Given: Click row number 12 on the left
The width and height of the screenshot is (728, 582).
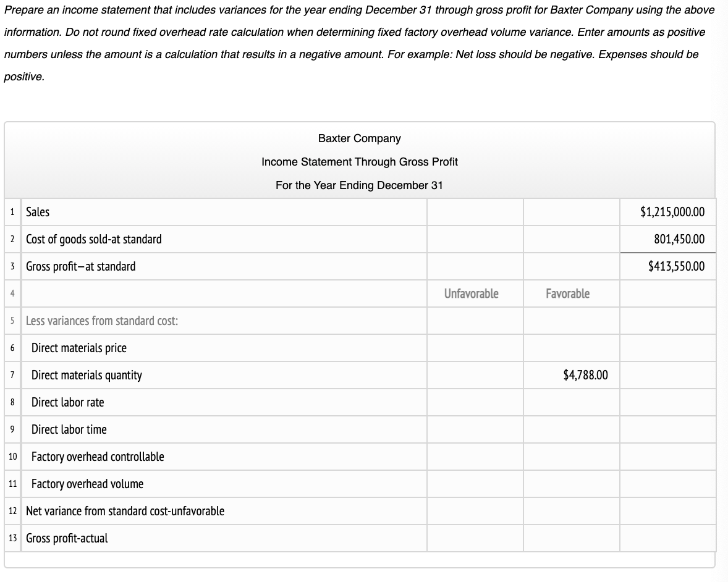Looking at the screenshot, I should coord(12,511).
